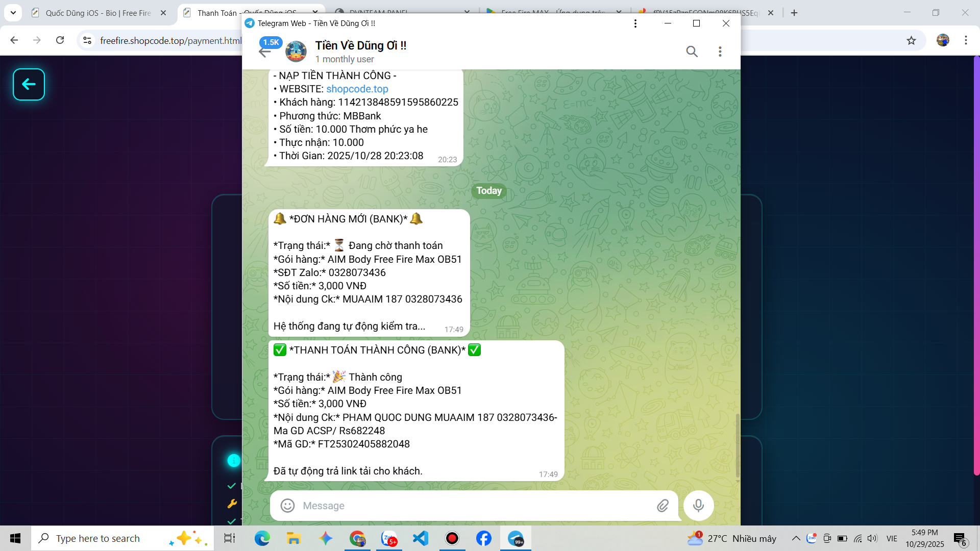Open the shopcode.top link in message
Screen dimensions: 980x551
357,89
